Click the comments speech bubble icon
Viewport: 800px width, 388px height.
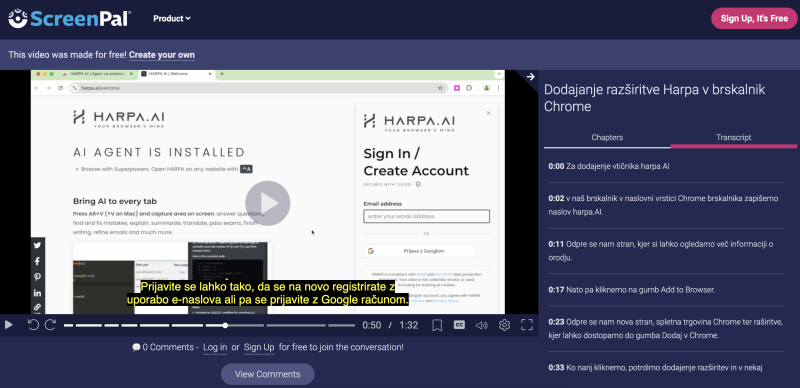coord(136,347)
